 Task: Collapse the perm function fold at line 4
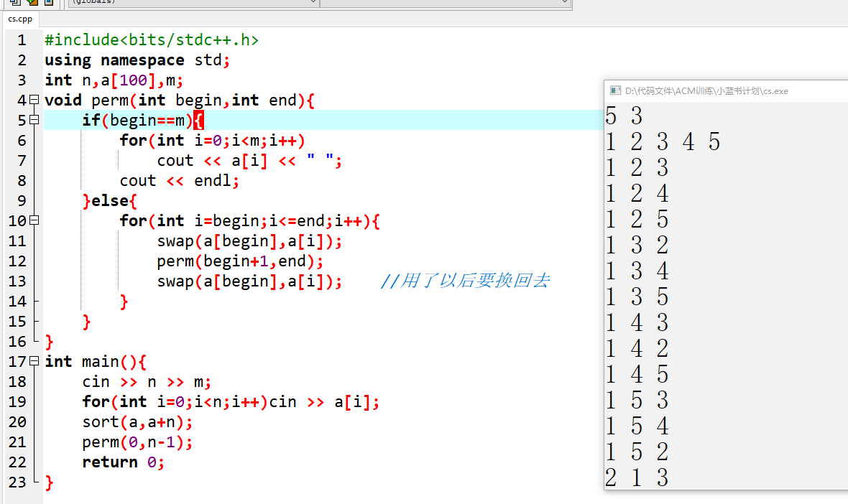coord(34,99)
